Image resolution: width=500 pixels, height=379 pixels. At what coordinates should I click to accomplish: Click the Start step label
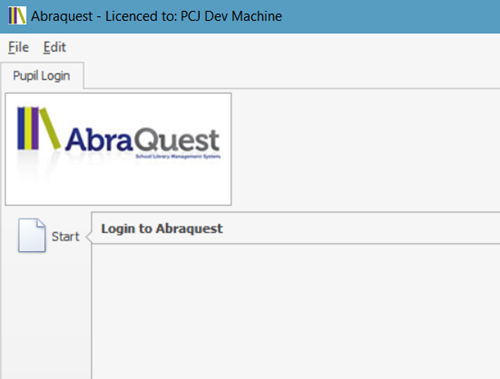(65, 236)
